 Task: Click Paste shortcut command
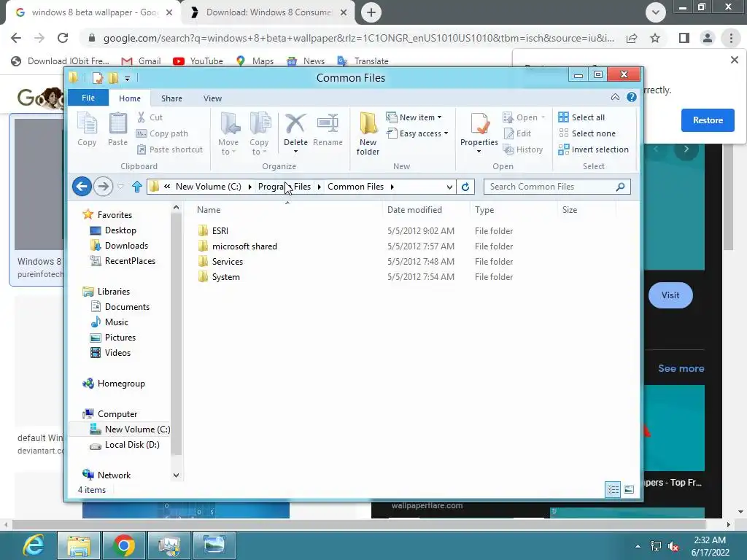169,149
